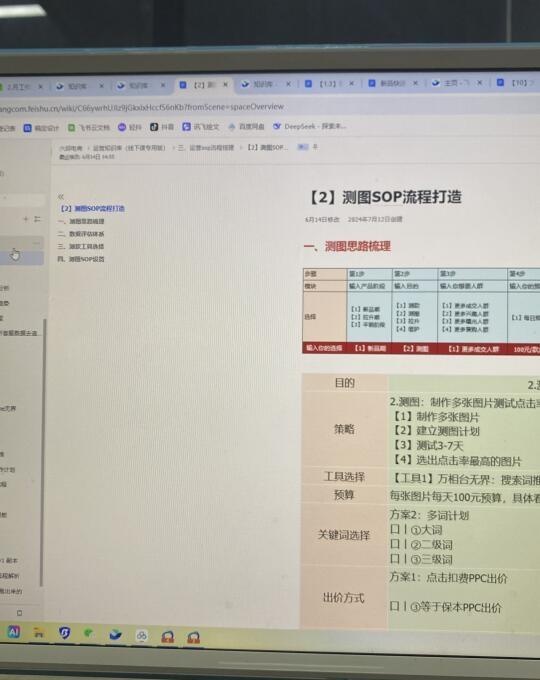The height and width of the screenshot is (680, 540).
Task: Tick the ②二级词 checkbox
Action: click(x=395, y=544)
